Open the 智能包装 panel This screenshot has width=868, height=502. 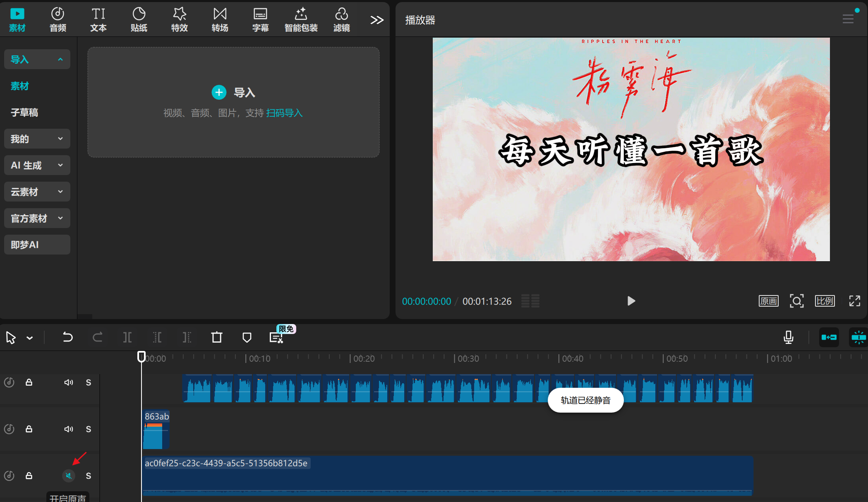click(301, 19)
